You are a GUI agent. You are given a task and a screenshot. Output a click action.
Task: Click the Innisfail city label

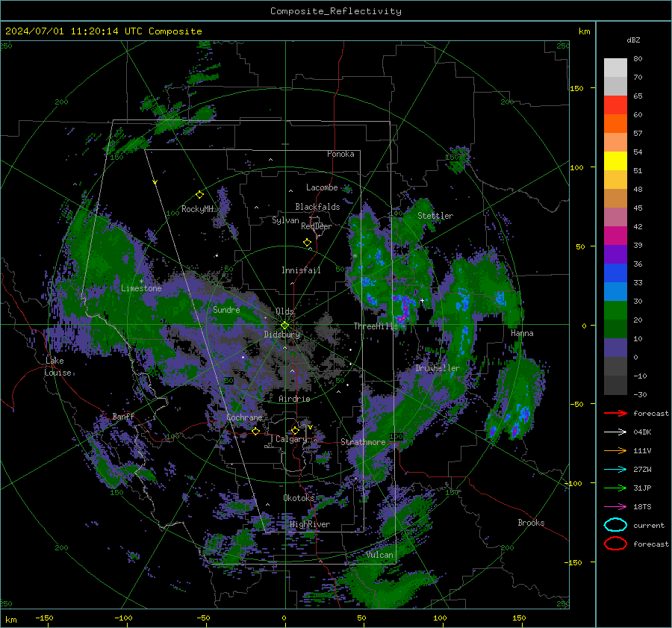point(301,270)
